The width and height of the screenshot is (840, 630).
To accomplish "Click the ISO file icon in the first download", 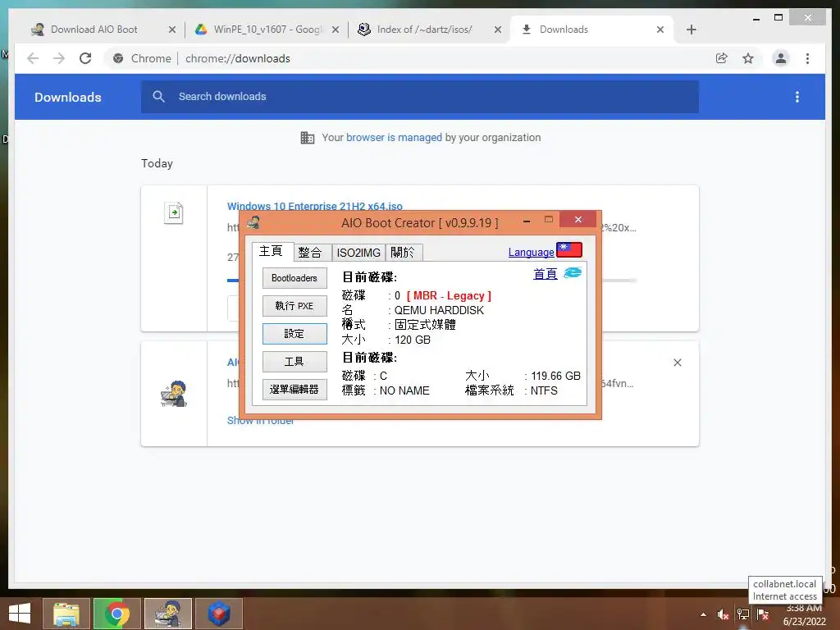I will click(x=174, y=212).
